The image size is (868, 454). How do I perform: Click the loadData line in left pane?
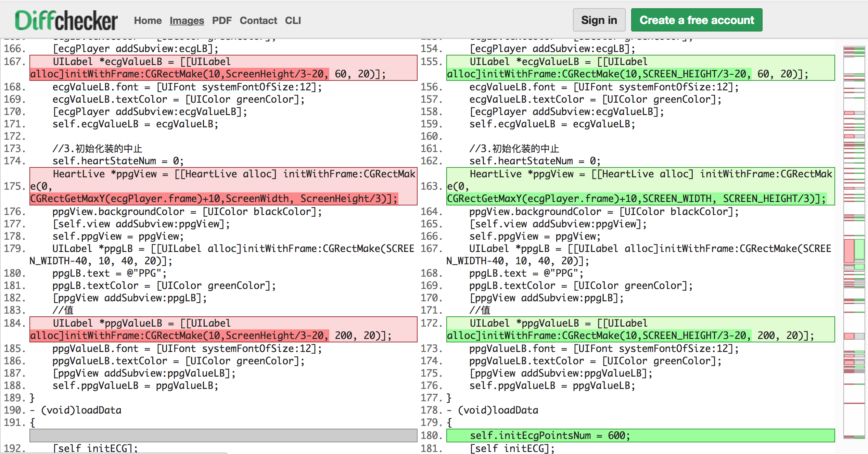[x=81, y=410]
